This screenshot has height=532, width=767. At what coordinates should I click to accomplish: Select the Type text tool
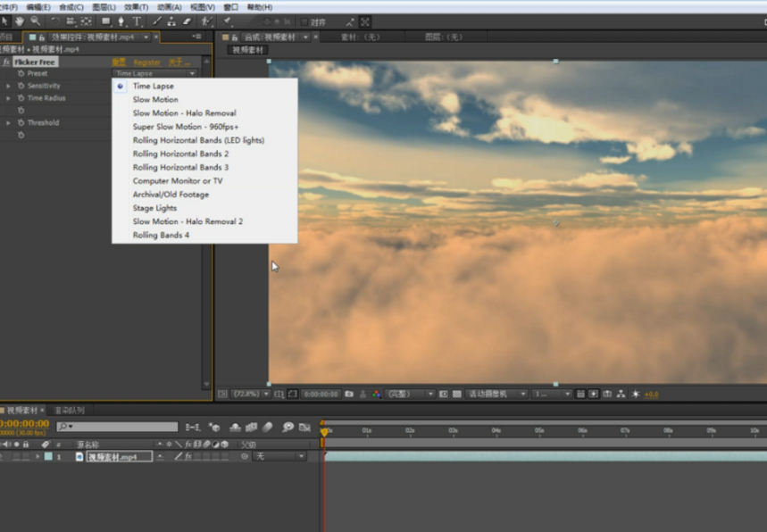click(x=137, y=21)
